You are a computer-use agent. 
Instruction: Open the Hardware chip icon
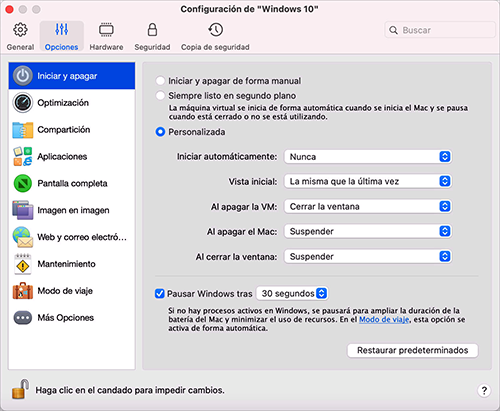click(106, 30)
